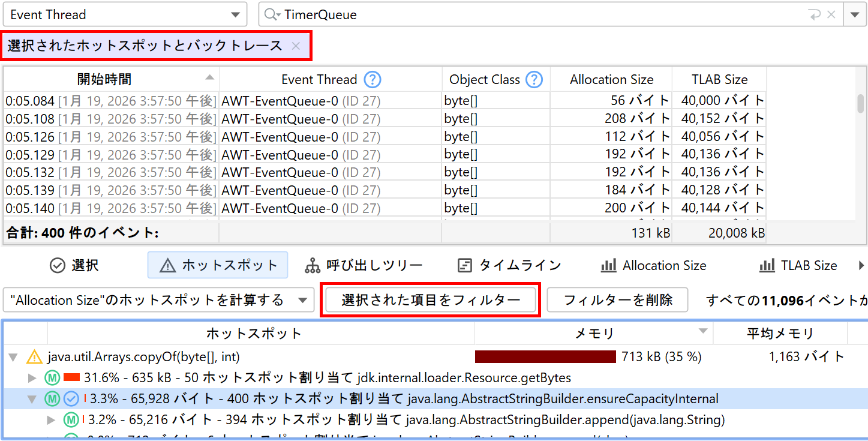This screenshot has width=868, height=441.
Task: Click the sort arrow on the 開始時間 header
Action: point(209,77)
